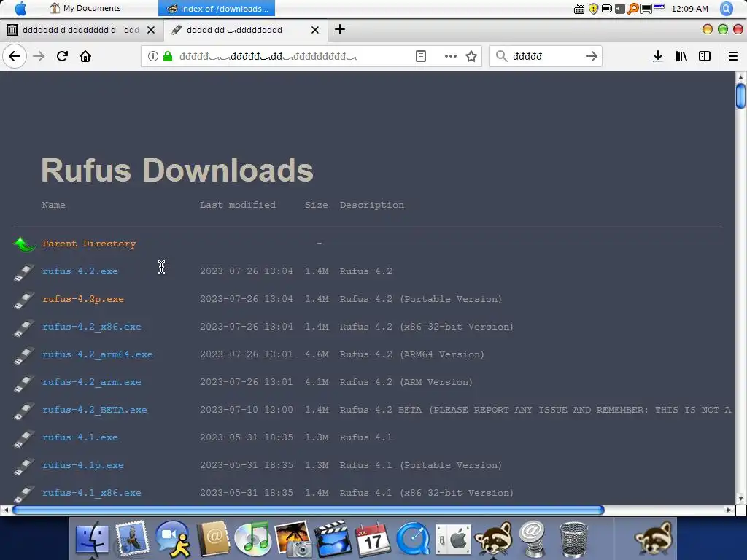The image size is (747, 560).
Task: Download rufus-4.2_arm.exe
Action: pos(91,381)
